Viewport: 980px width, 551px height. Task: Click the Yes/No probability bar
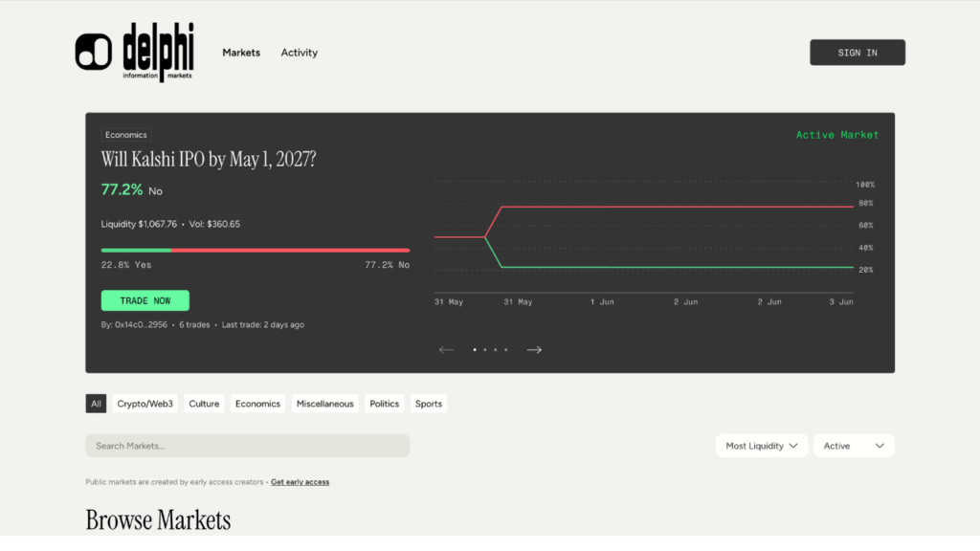point(256,250)
